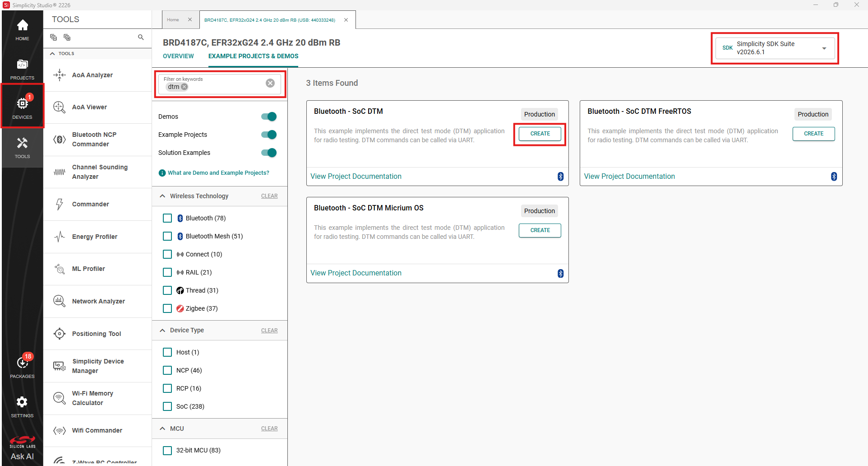Check the Bluetooth (78) checkbox
This screenshot has height=466, width=868.
point(167,218)
